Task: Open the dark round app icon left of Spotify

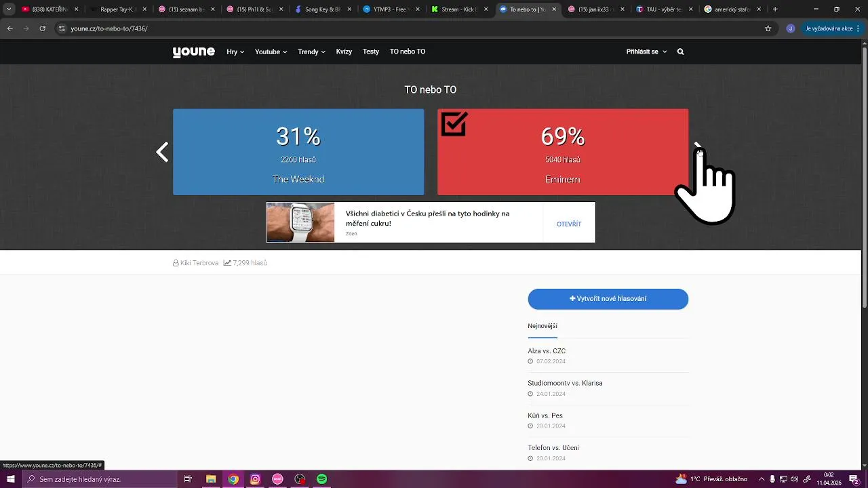Action: pyautogui.click(x=300, y=479)
